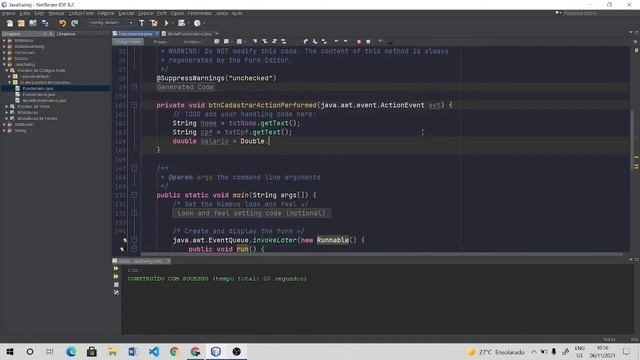Select the Bibliotecas tree node
The height and width of the screenshot is (360, 640).
point(27,112)
